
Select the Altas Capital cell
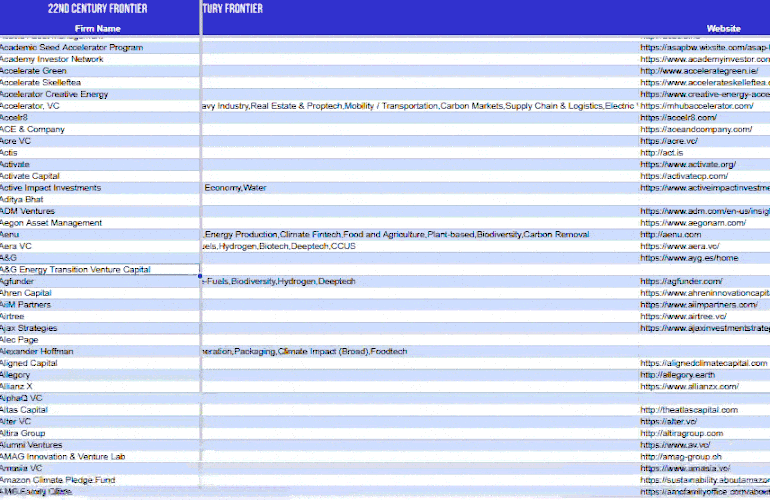coord(100,410)
